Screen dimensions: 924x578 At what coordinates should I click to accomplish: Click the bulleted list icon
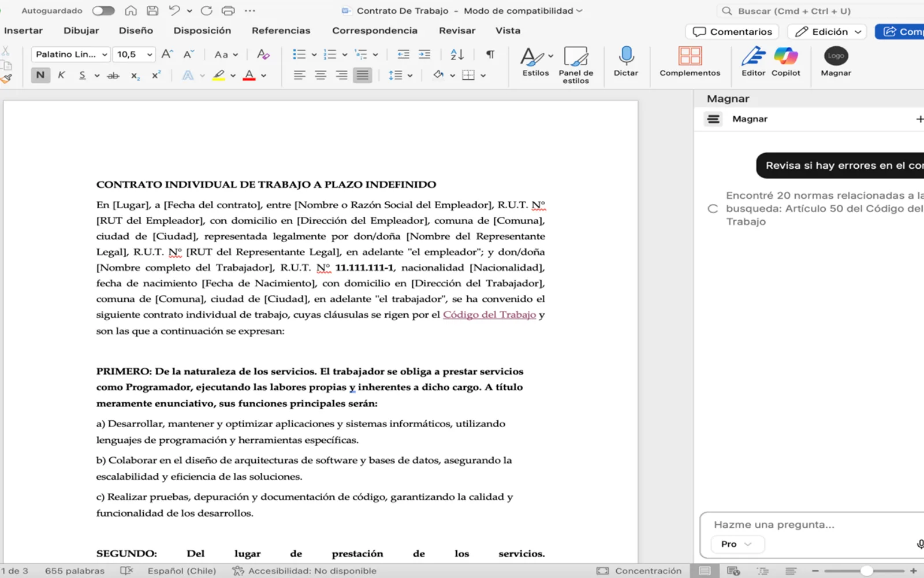[x=299, y=54]
